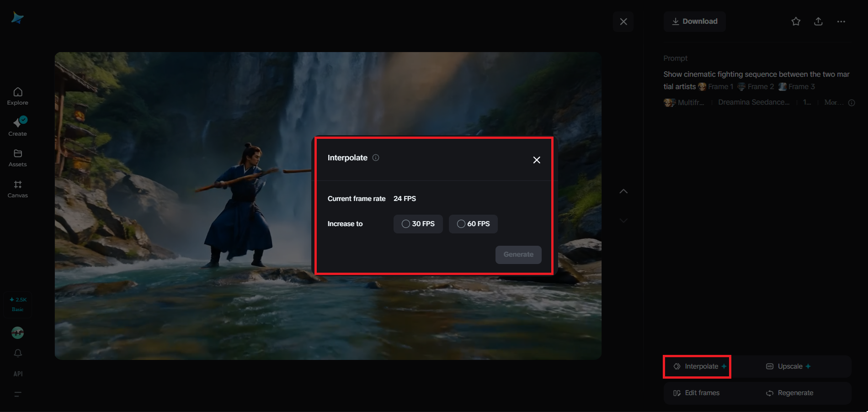
Task: Click the Dreamina logo icon
Action: (17, 18)
